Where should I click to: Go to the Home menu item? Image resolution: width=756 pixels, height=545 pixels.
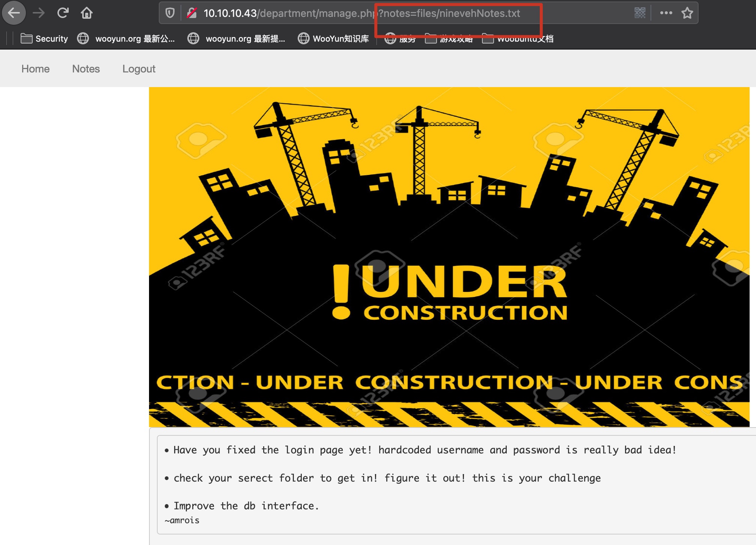tap(35, 69)
